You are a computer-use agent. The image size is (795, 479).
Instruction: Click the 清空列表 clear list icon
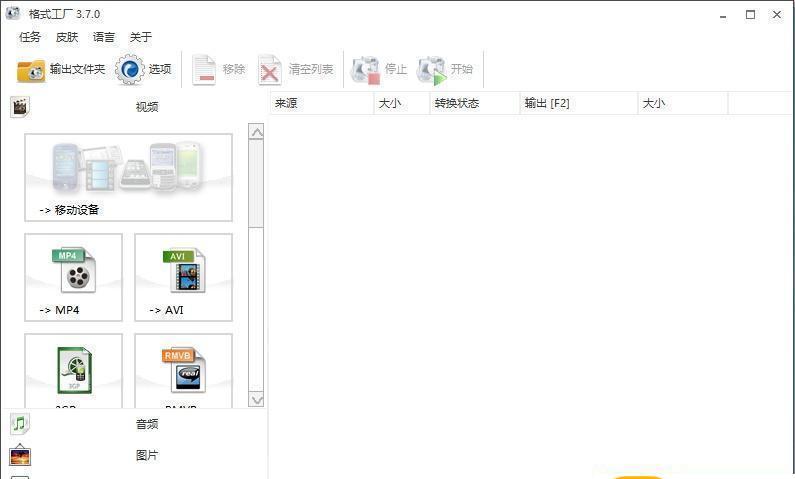[x=270, y=69]
